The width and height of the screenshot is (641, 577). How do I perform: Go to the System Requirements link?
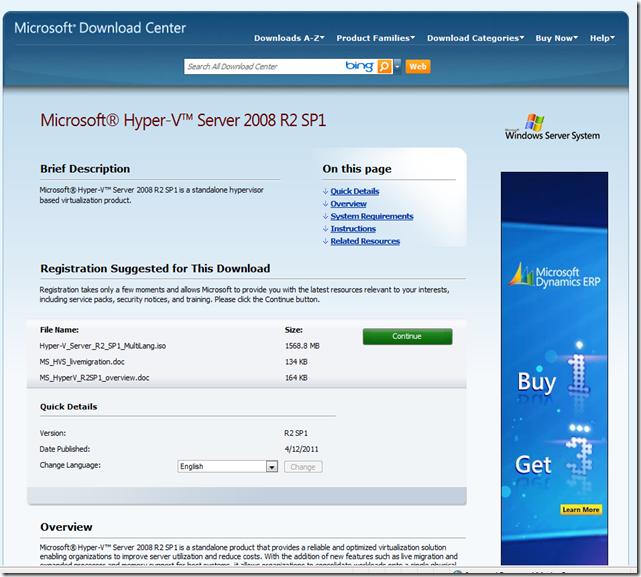pos(371,216)
